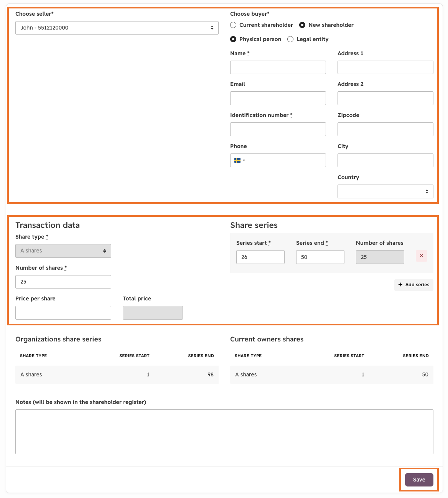Select Current shareholder radio option
The height and width of the screenshot is (498, 448).
pyautogui.click(x=233, y=25)
